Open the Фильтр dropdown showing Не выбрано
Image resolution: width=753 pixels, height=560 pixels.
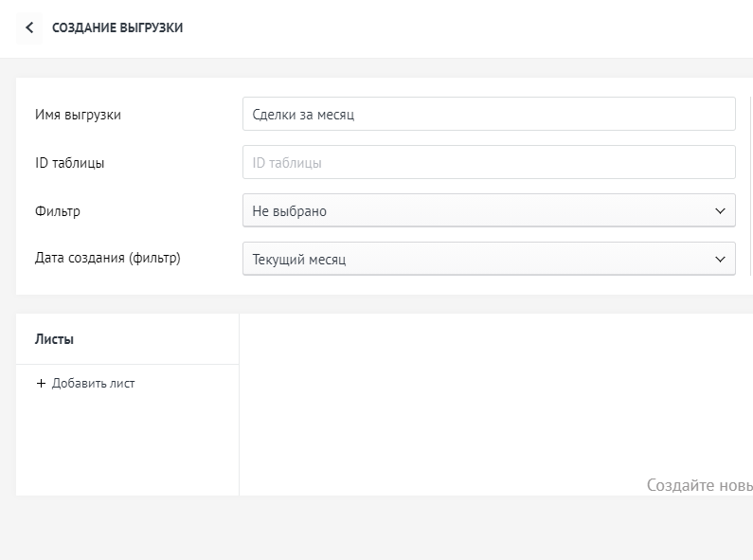tap(489, 211)
